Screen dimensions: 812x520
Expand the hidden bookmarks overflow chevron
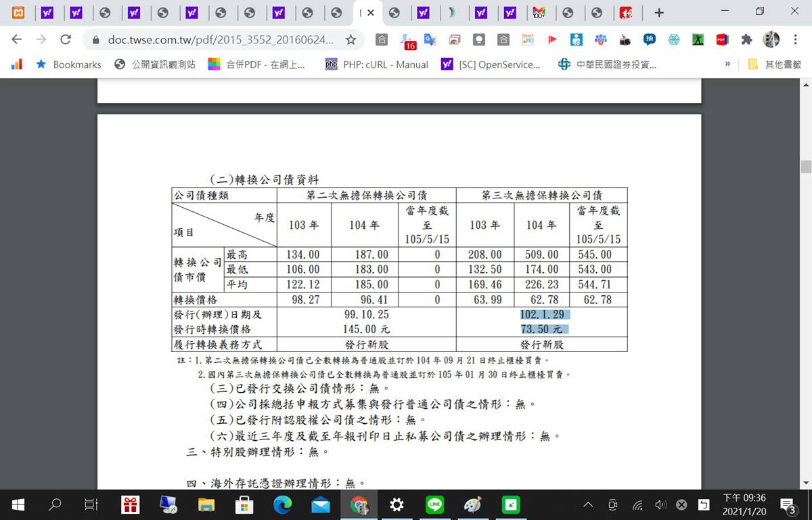coord(727,64)
